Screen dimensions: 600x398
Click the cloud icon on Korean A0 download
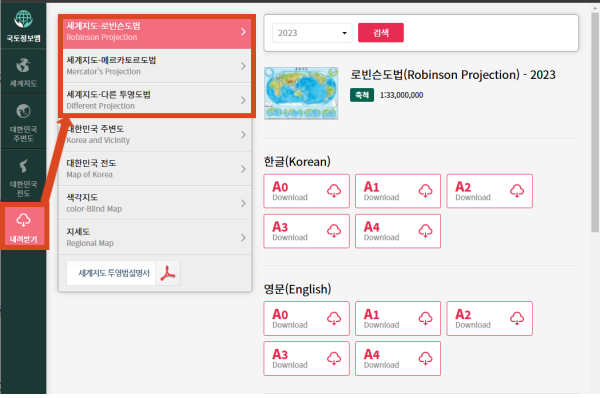334,191
